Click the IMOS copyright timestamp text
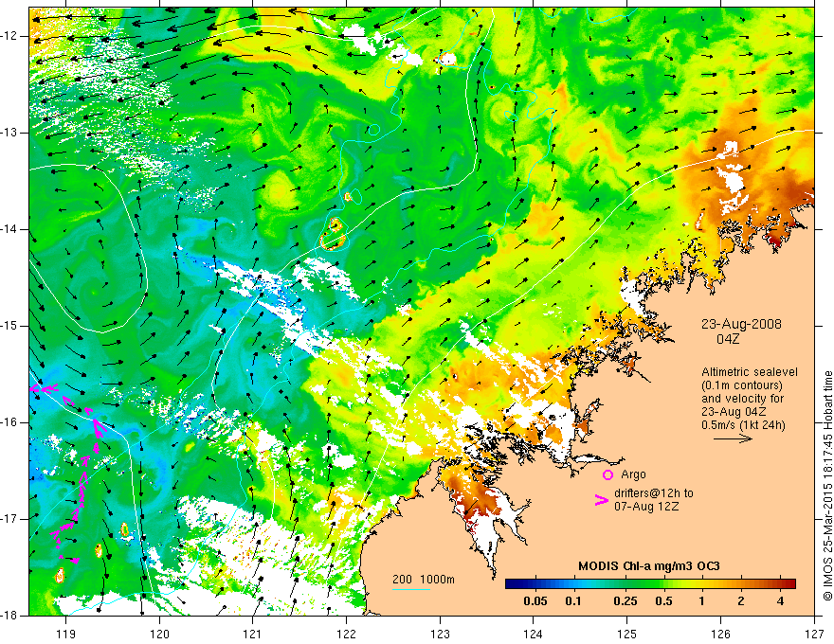The image size is (834, 644). (x=827, y=486)
